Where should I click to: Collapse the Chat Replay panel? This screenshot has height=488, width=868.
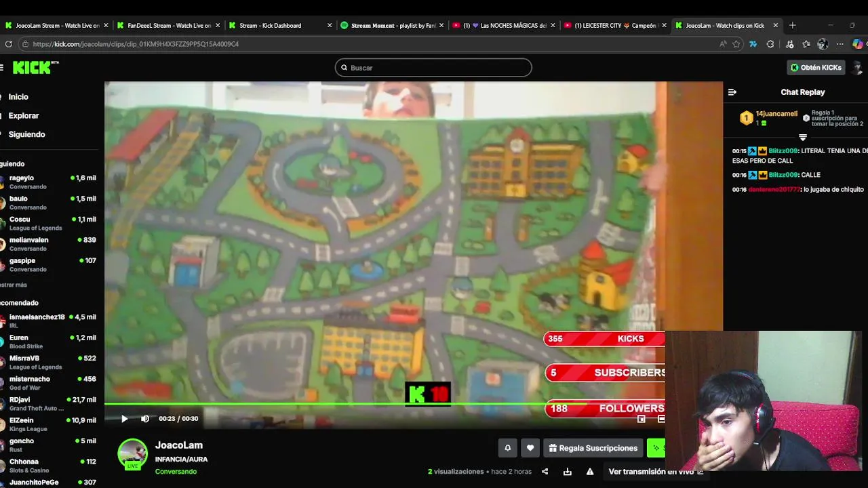(732, 92)
